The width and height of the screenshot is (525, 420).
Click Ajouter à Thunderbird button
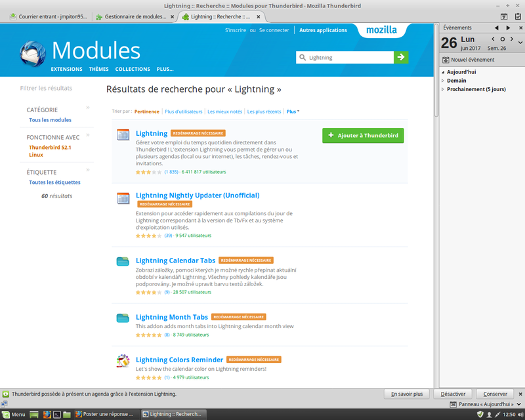point(363,135)
